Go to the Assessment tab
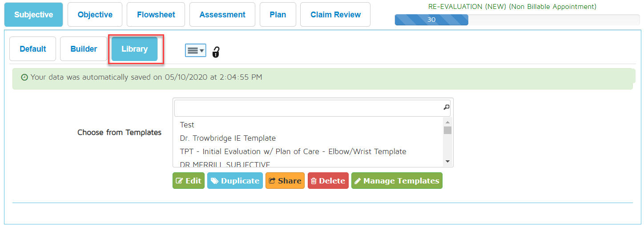Viewport: 644px width, 228px height. tap(222, 15)
